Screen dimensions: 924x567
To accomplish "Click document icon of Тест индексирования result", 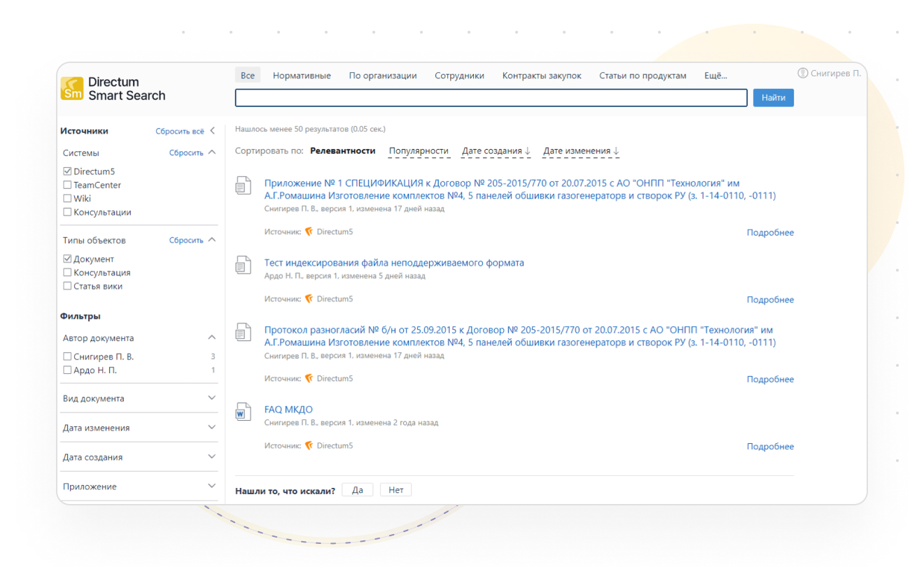I will (243, 265).
